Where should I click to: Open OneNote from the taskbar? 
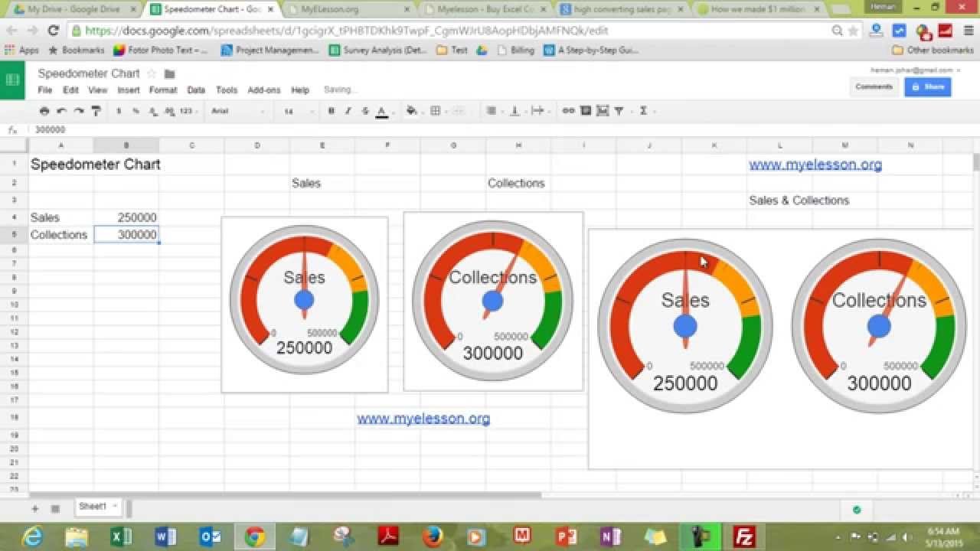click(x=611, y=536)
